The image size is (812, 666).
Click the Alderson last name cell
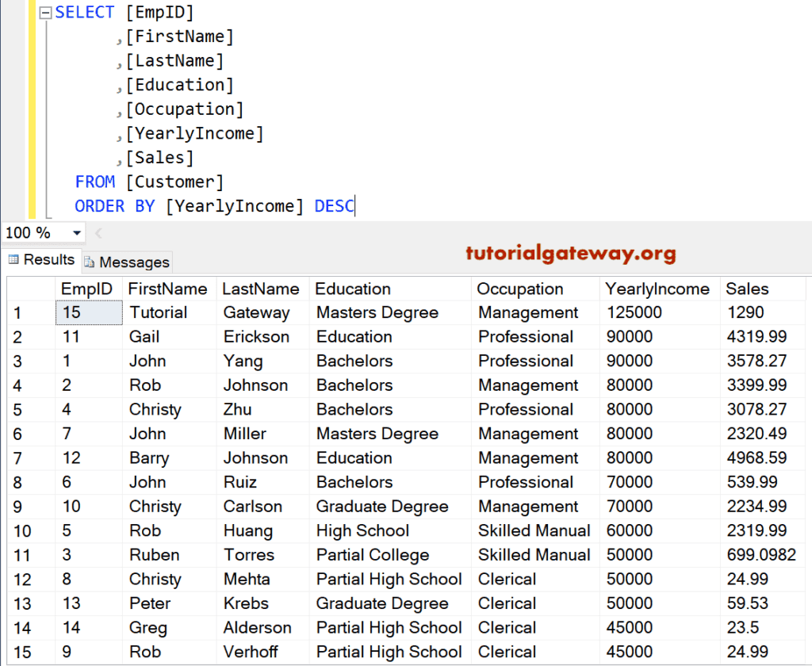click(262, 628)
